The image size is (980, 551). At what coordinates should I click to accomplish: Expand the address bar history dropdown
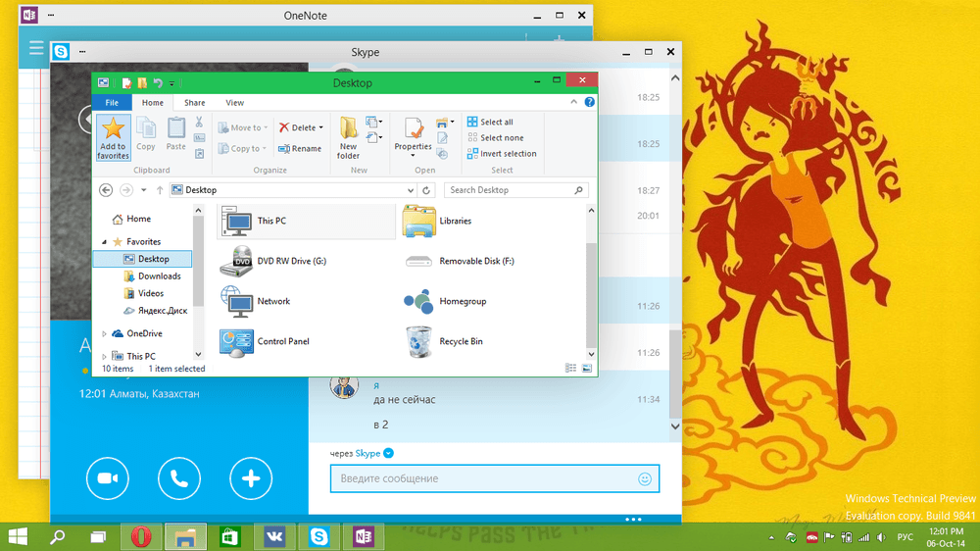click(x=410, y=190)
